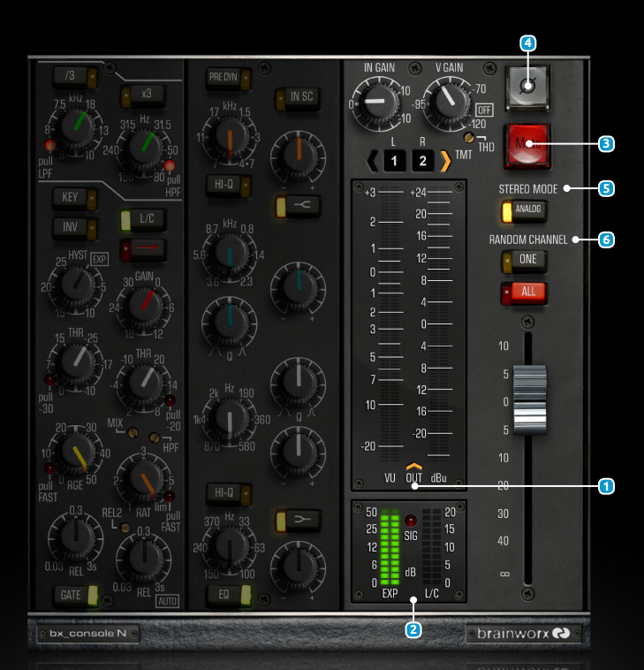Image resolution: width=644 pixels, height=670 pixels.
Task: Click the green LPF kHz frequency knob
Action: [77, 126]
